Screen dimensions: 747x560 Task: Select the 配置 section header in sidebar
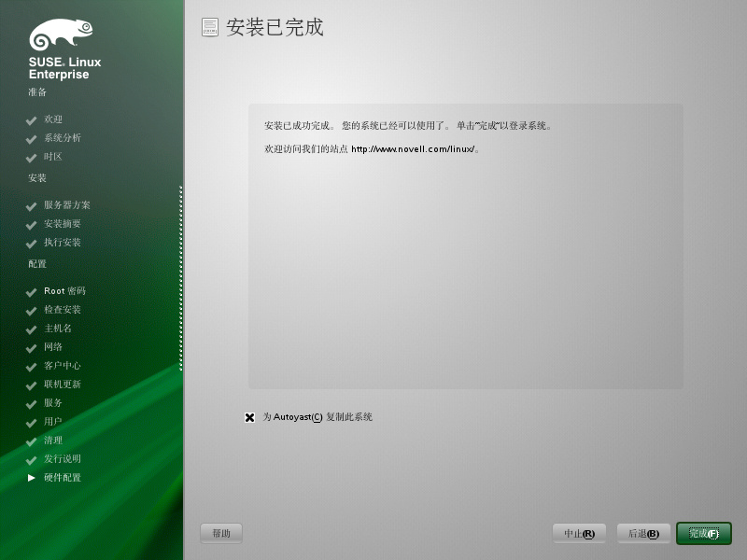click(x=35, y=264)
